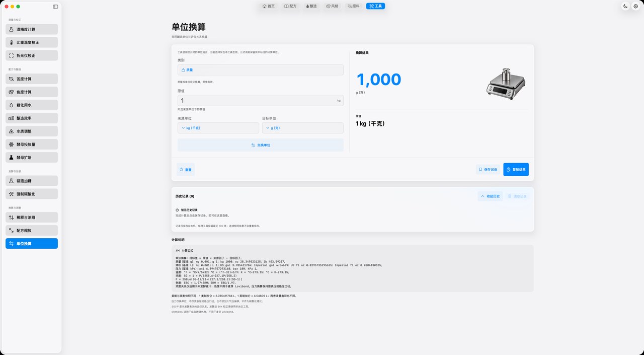Collapse history with 收起历史
This screenshot has height=355, width=644.
tap(490, 196)
